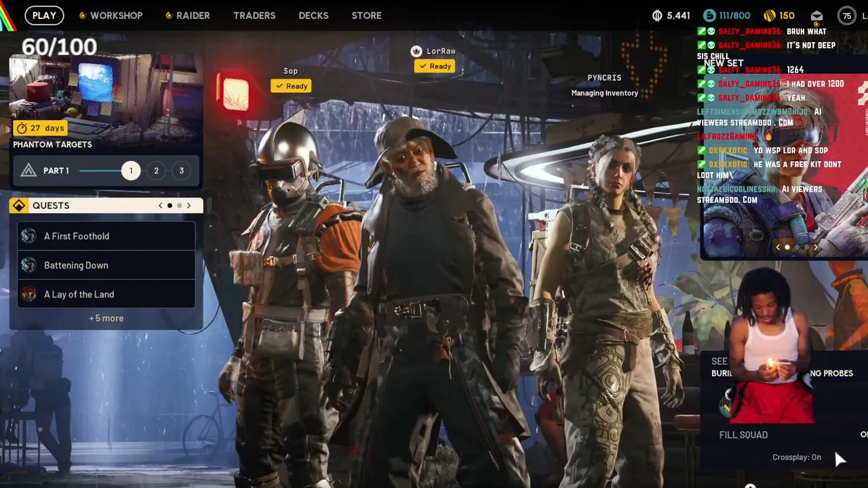The image size is (868, 488).
Task: Click the PYNCRIS player name
Action: [604, 78]
